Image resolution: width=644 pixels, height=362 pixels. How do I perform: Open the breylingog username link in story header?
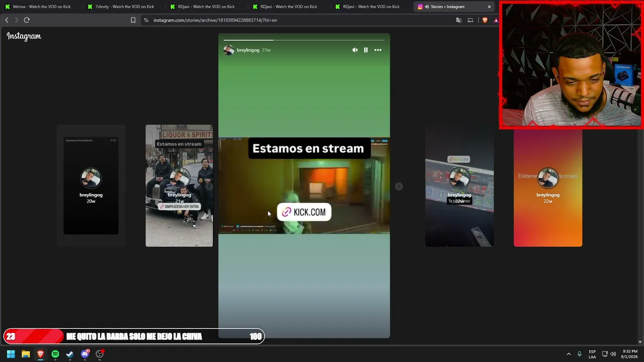click(x=248, y=50)
